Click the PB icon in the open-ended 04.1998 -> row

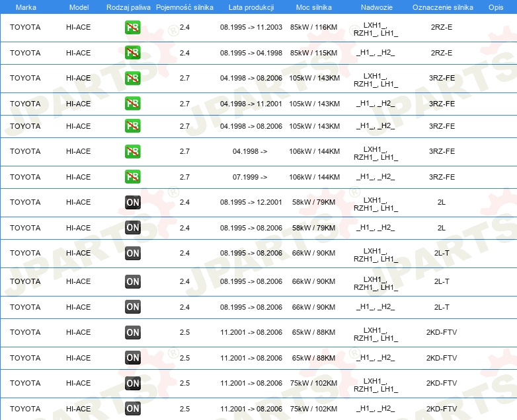point(132,151)
